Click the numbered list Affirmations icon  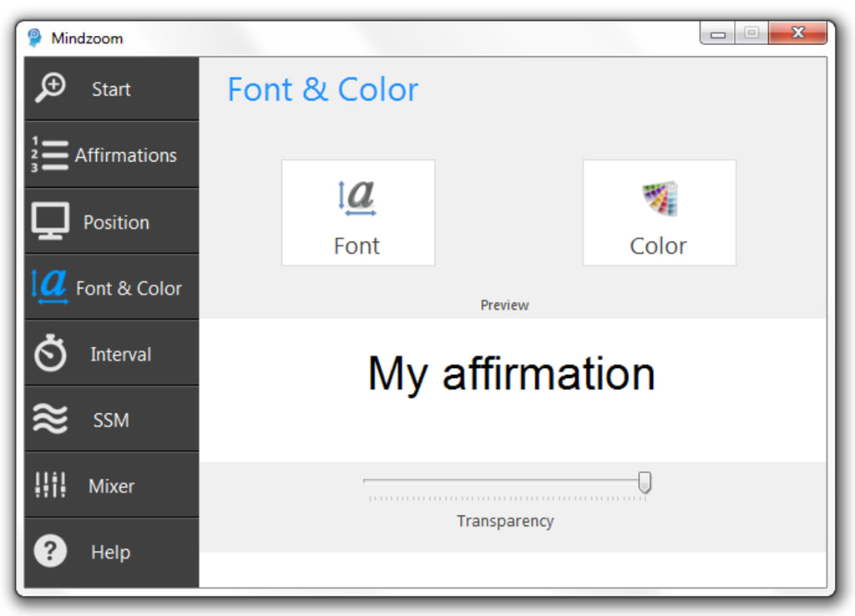(49, 154)
